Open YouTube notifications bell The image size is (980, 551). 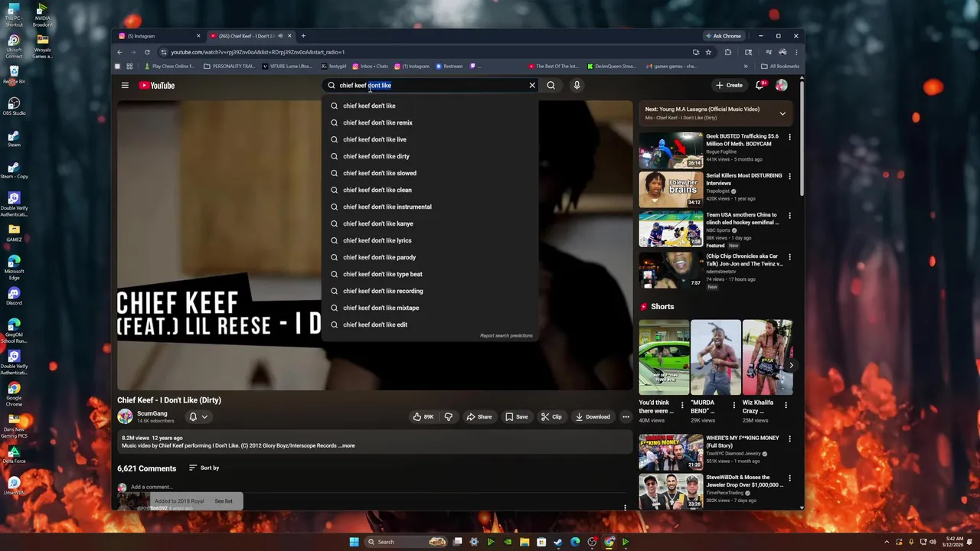[759, 85]
